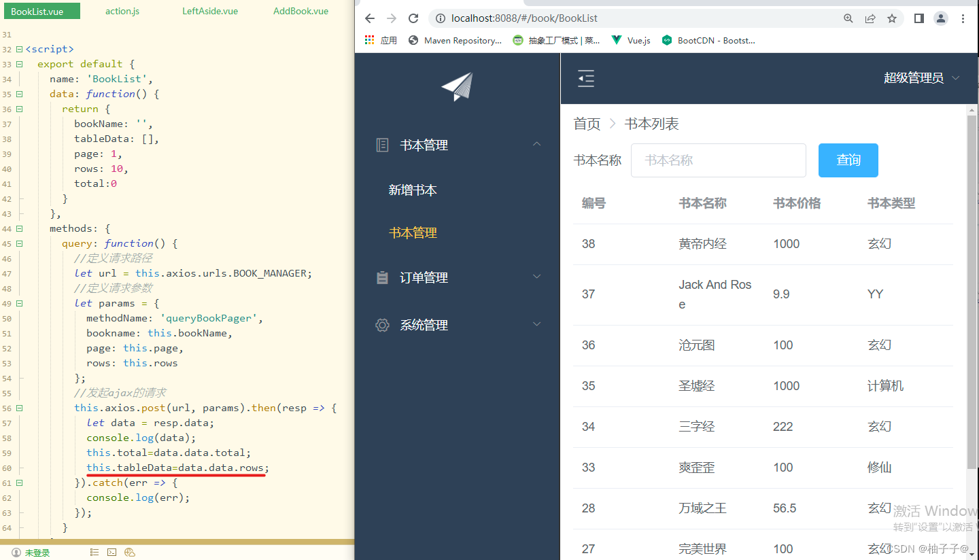The image size is (979, 560).
Task: Open browser side panel icon
Action: [919, 18]
